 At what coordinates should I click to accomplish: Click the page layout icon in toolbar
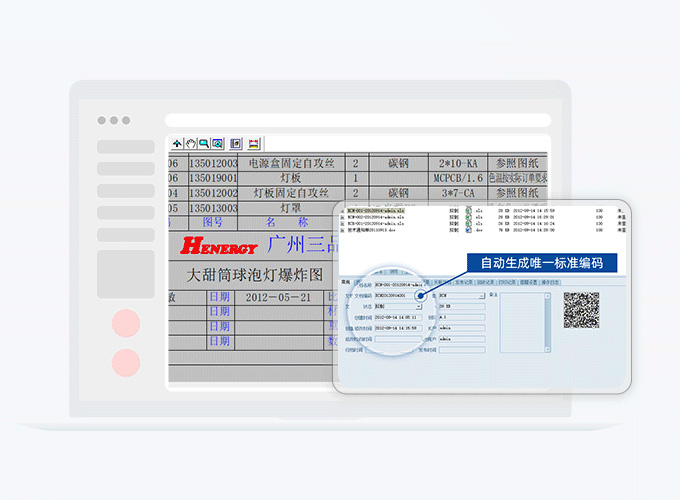236,144
